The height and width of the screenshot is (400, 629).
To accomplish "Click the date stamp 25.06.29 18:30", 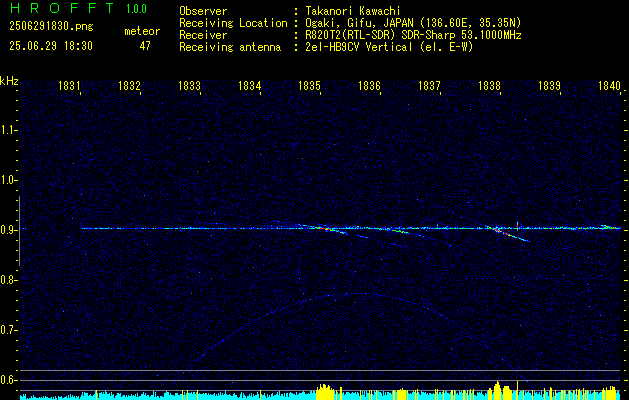I will [51, 46].
